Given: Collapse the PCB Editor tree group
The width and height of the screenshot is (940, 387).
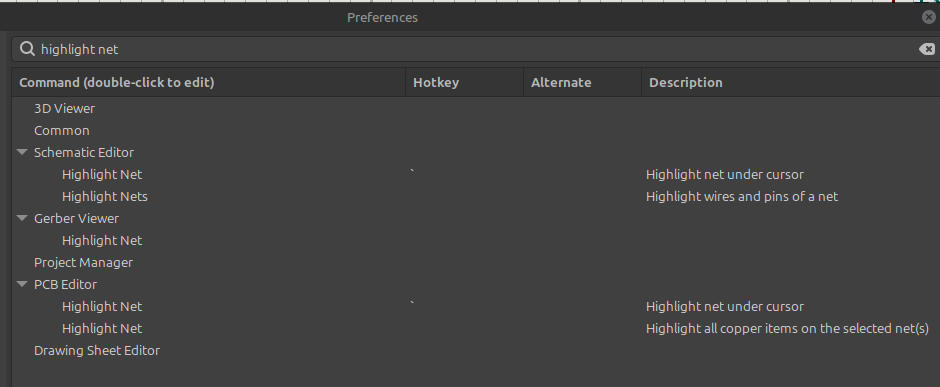Looking at the screenshot, I should point(22,284).
